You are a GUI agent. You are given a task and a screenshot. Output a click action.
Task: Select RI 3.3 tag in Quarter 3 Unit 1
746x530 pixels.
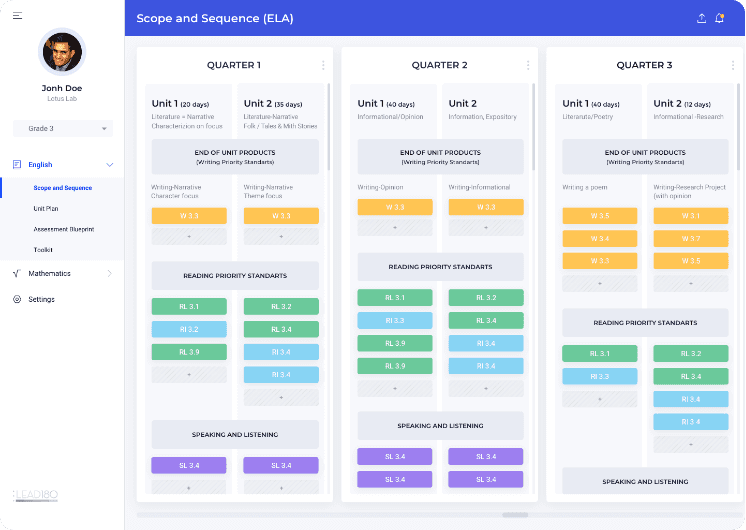tap(599, 376)
